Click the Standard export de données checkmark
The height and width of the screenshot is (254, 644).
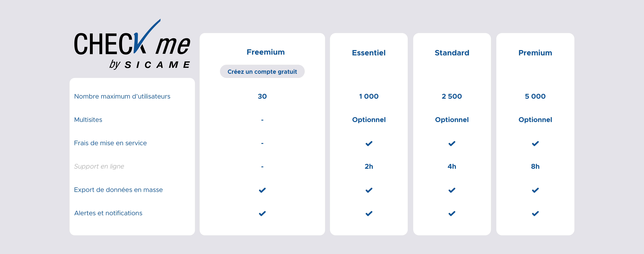[452, 190]
